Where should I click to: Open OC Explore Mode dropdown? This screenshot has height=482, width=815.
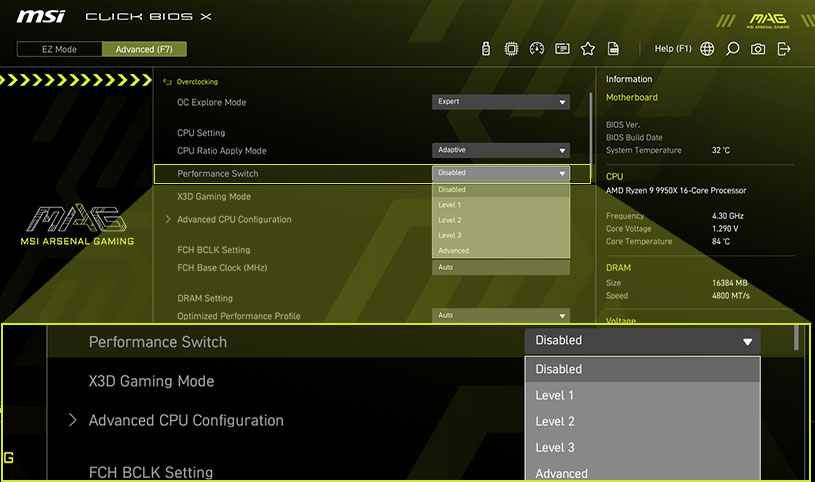tap(501, 102)
